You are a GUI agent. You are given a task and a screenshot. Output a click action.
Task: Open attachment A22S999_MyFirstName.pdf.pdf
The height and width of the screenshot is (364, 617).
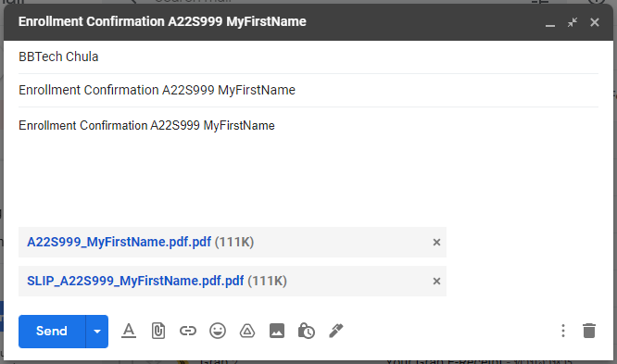click(119, 242)
